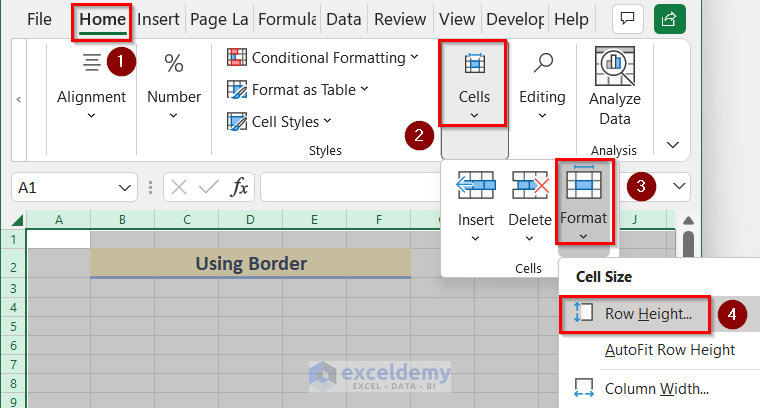The width and height of the screenshot is (760, 408).
Task: Click the formula bar Cancel X icon
Action: [x=179, y=187]
